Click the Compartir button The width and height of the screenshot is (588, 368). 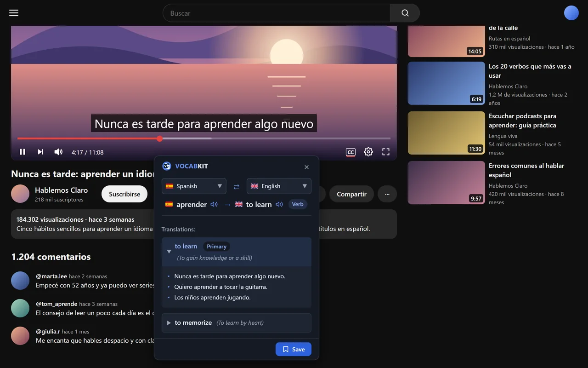[351, 194]
